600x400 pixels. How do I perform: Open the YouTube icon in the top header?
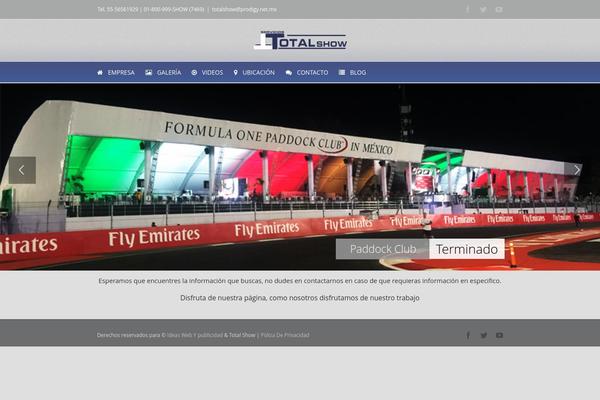499,9
